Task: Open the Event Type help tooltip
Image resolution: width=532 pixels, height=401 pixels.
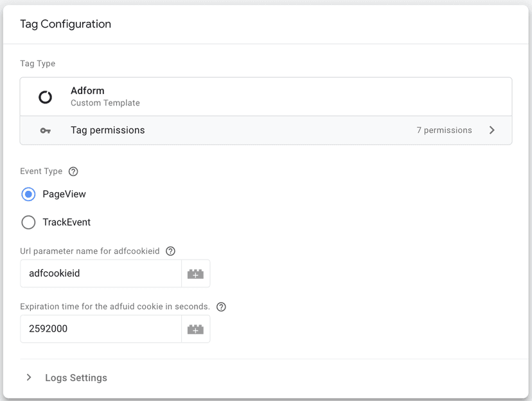Action: [x=73, y=171]
